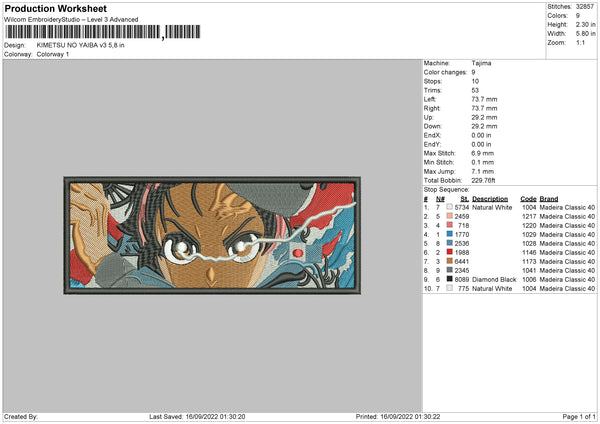Click the Machine value 'Tajima'
This screenshot has width=600, height=424.
point(481,63)
